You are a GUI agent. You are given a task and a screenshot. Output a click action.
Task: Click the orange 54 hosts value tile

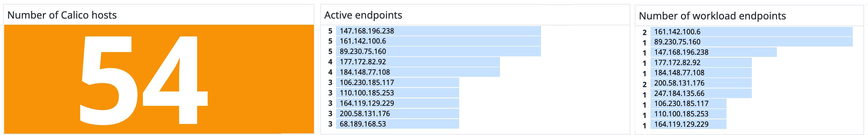point(159,79)
